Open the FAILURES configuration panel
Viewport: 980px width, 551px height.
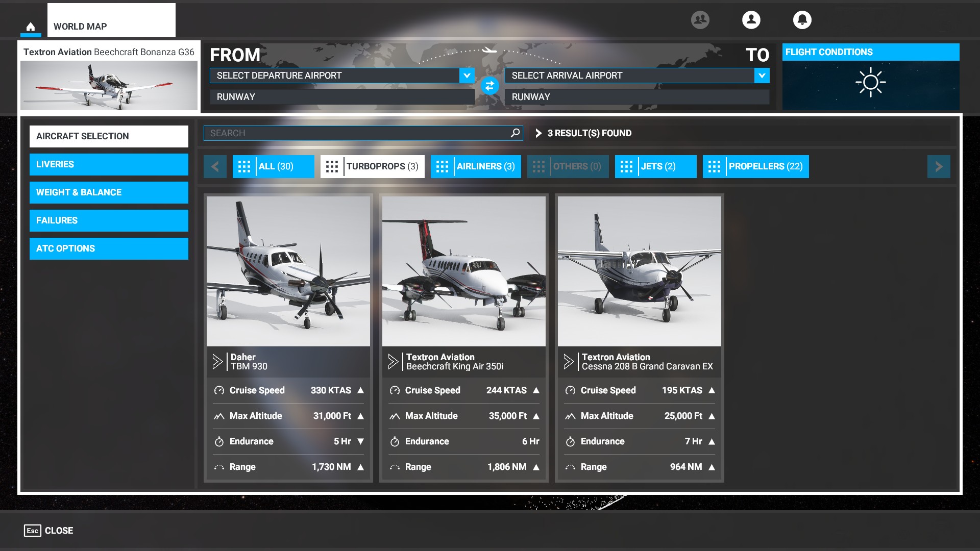108,220
